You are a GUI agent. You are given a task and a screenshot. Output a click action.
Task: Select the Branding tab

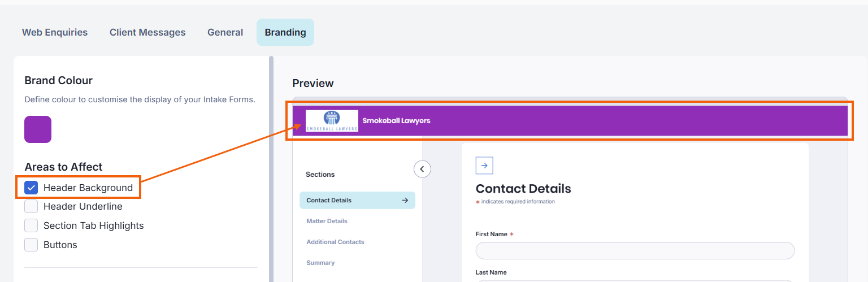(285, 32)
